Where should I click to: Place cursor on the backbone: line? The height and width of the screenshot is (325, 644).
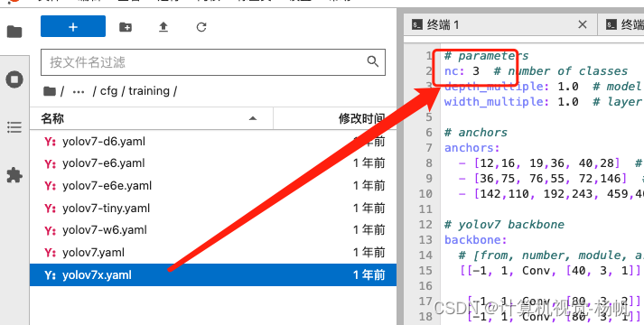pos(475,239)
